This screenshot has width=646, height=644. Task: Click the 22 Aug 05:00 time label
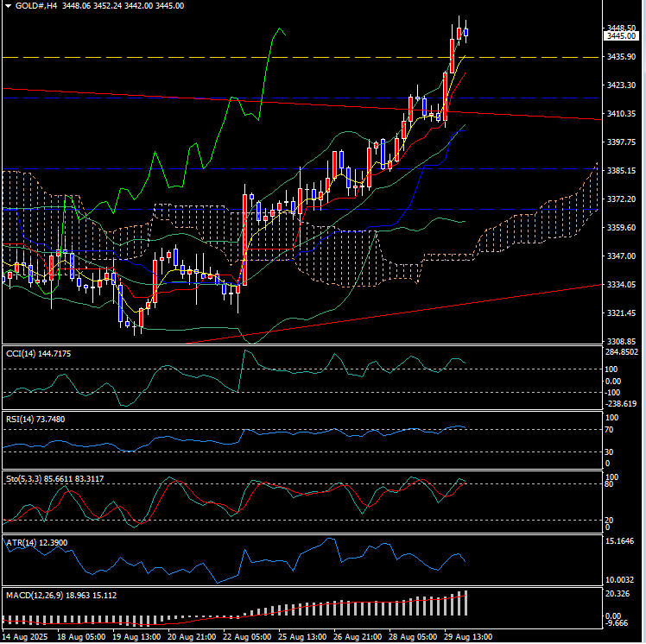247,636
